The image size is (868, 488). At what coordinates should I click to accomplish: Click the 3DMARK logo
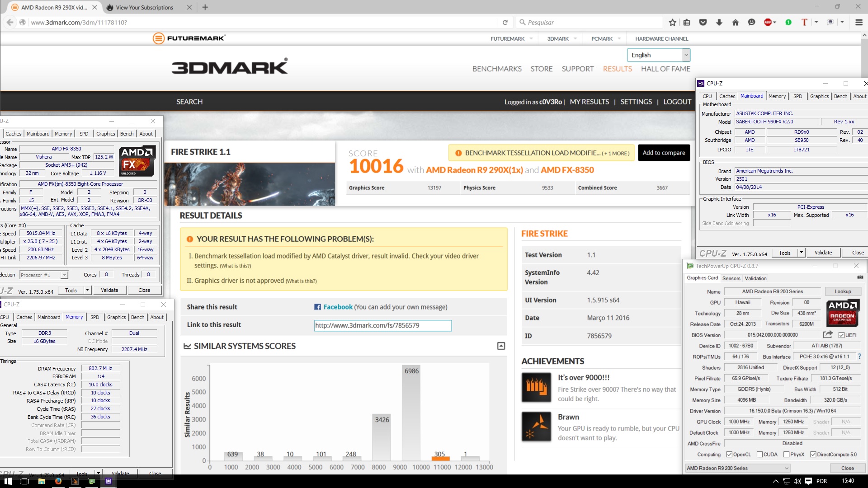[230, 66]
